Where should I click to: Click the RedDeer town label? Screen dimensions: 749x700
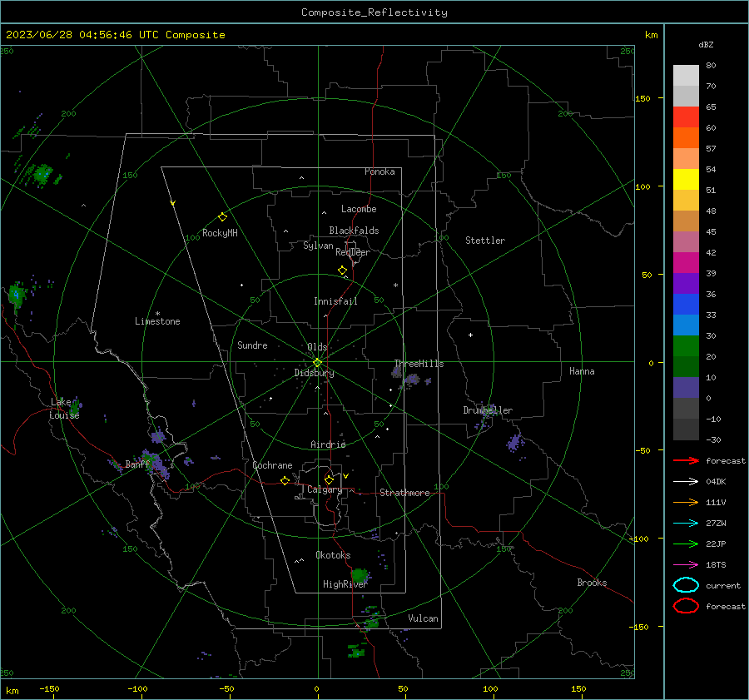coord(353,252)
